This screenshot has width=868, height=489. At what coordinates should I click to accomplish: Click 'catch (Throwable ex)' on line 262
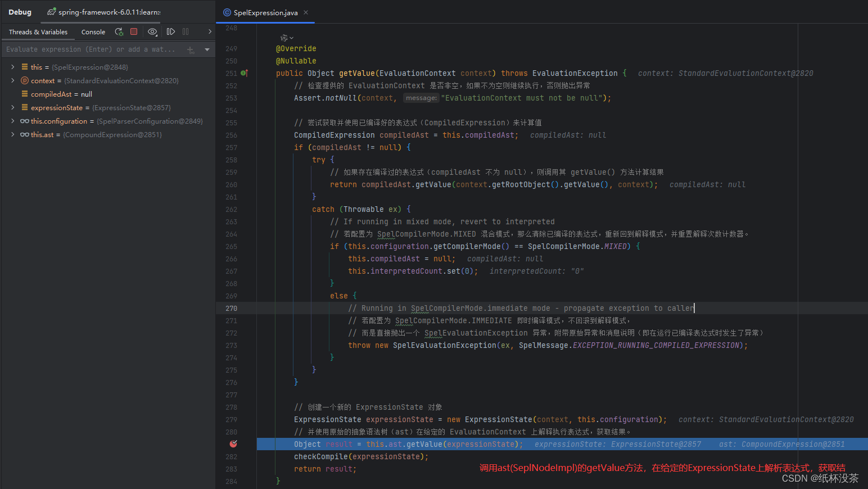[357, 209]
